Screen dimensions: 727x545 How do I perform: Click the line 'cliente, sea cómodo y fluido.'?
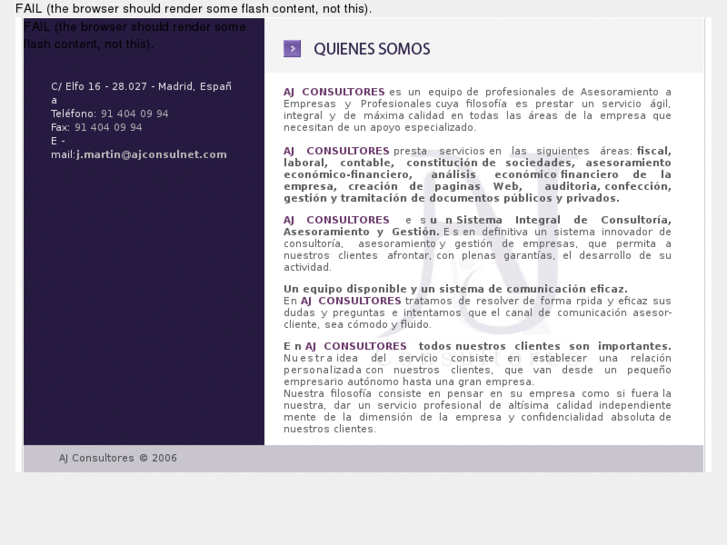click(x=357, y=324)
